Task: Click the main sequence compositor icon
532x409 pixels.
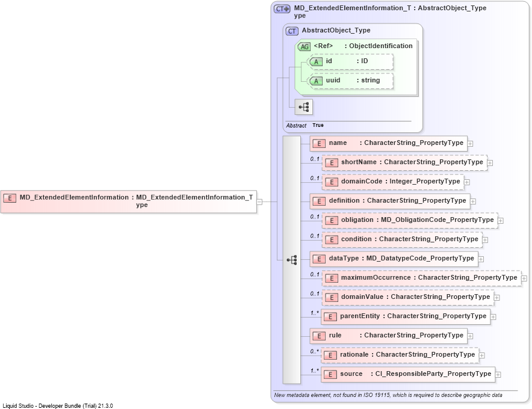Action: coord(292,260)
